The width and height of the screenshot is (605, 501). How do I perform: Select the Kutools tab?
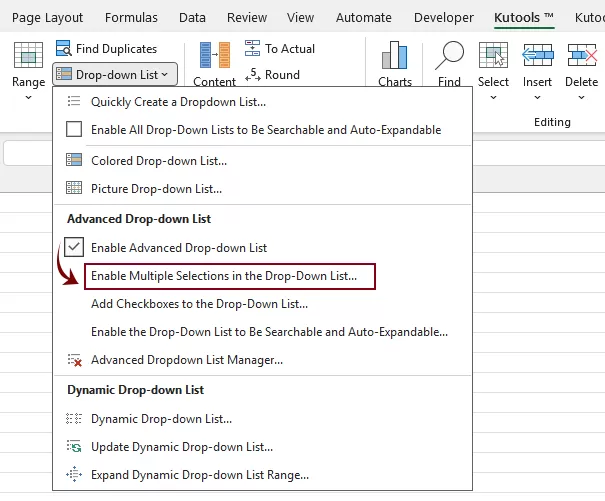pos(524,17)
